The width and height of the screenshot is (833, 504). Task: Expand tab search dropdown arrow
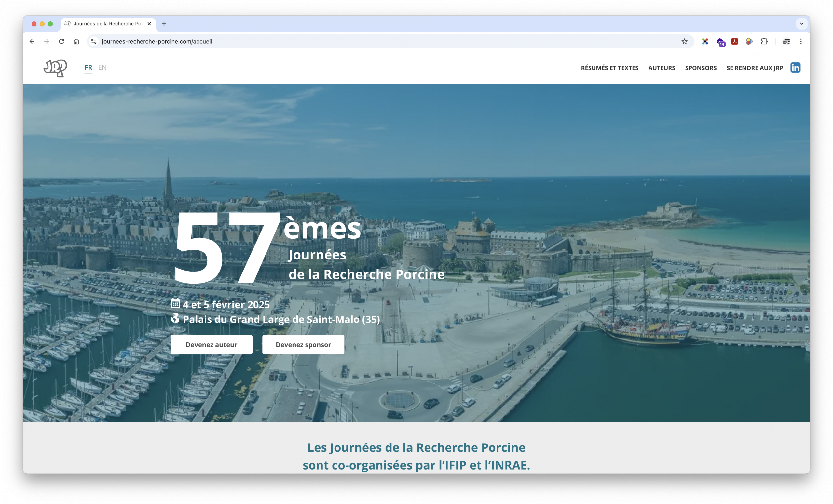click(801, 24)
